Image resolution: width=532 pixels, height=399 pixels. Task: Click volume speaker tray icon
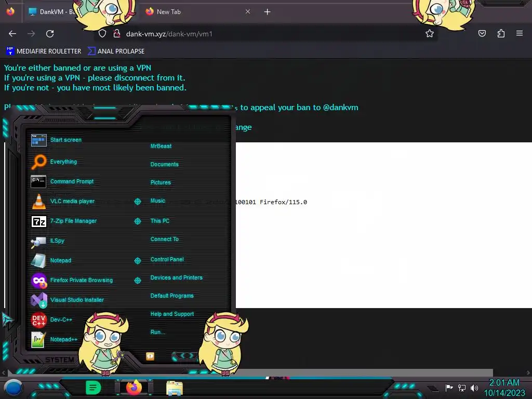[x=474, y=388]
